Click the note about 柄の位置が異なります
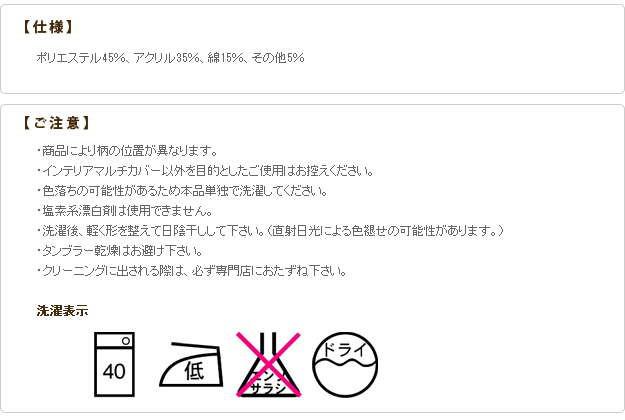The width and height of the screenshot is (625, 420). (x=127, y=151)
